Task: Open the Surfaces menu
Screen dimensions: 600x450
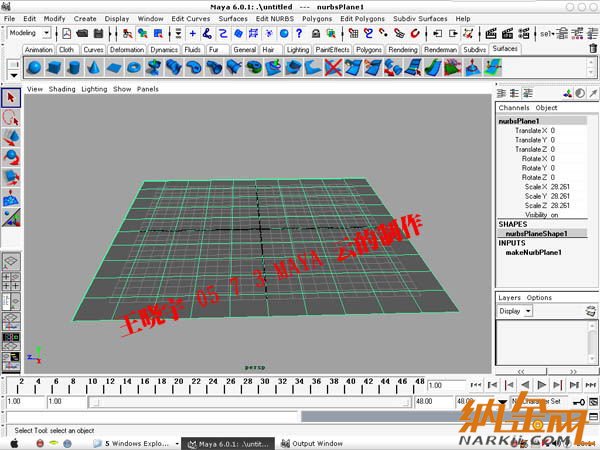Action: point(233,19)
